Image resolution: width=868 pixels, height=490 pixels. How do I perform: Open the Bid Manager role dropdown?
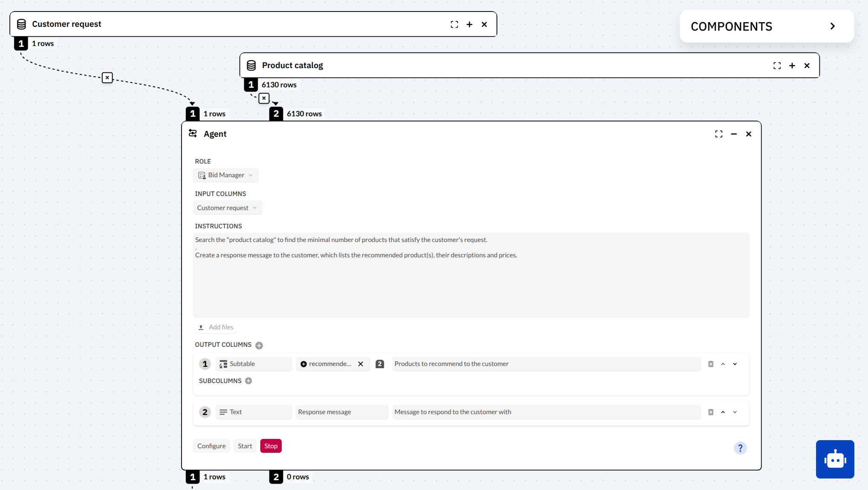tap(226, 175)
